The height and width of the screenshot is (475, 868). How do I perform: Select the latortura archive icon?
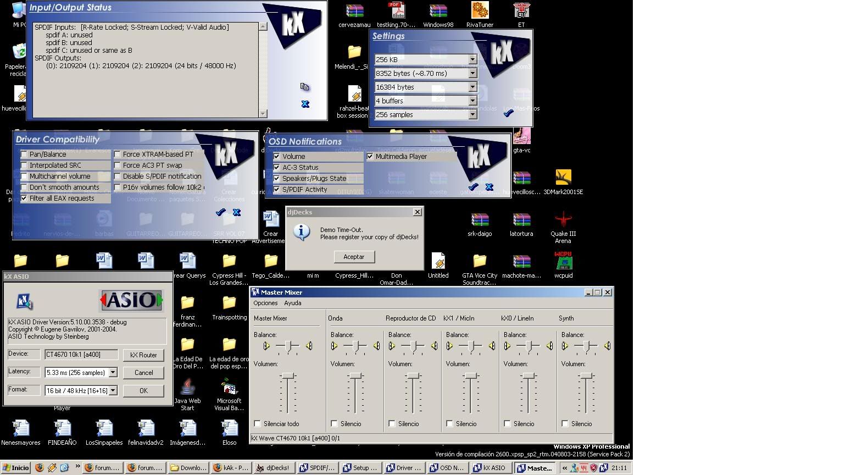tap(521, 224)
